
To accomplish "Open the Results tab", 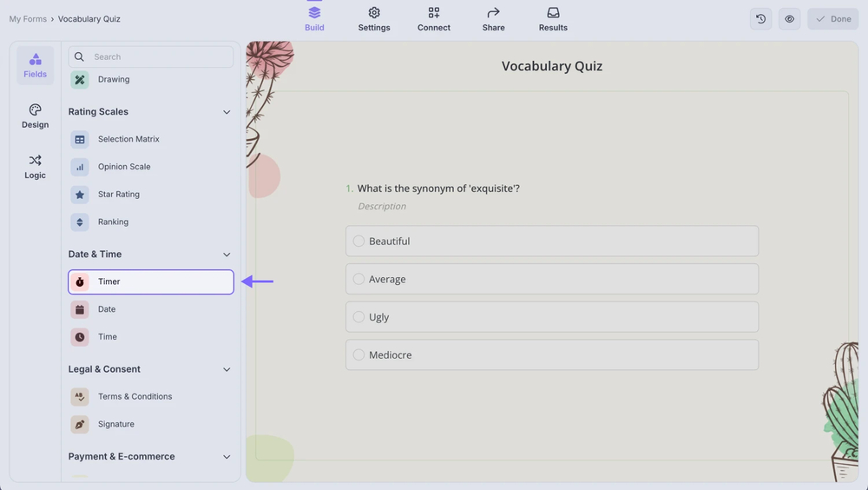I will pos(553,19).
